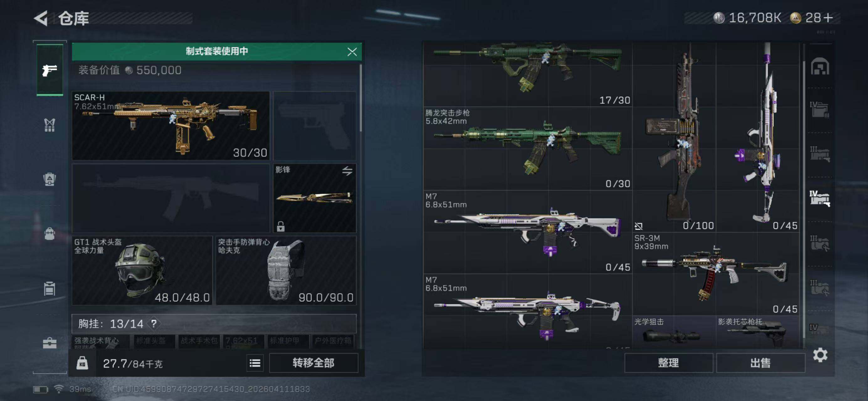Close the 制式套装使用中 green banner
Image resolution: width=868 pixels, height=401 pixels.
(352, 51)
